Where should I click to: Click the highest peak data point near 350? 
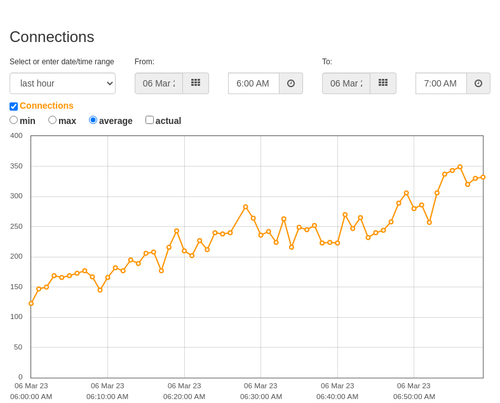pos(460,167)
